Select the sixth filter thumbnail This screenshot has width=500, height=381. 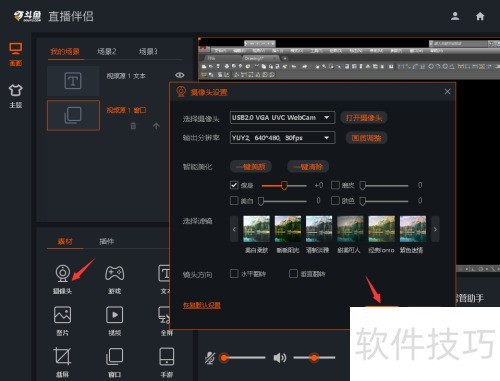pos(413,229)
